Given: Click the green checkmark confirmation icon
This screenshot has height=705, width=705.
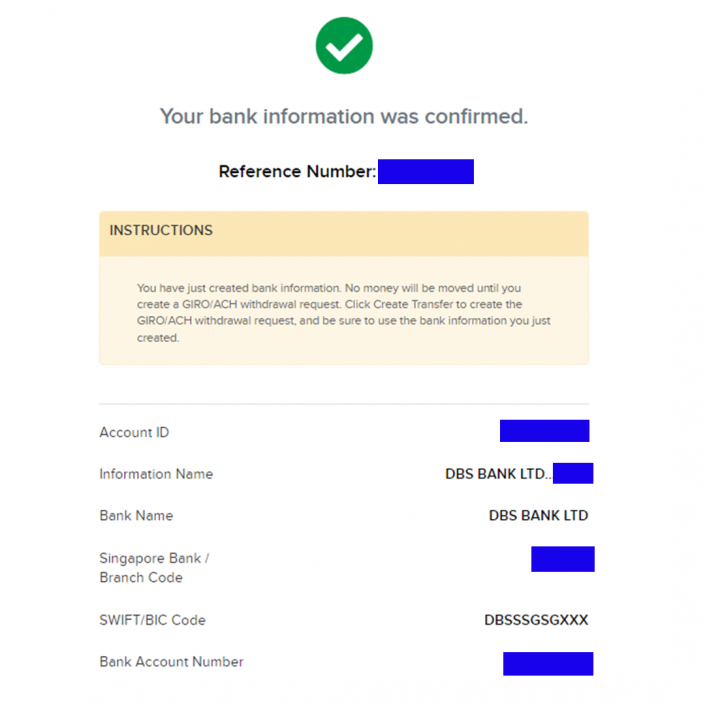Looking at the screenshot, I should 344,45.
